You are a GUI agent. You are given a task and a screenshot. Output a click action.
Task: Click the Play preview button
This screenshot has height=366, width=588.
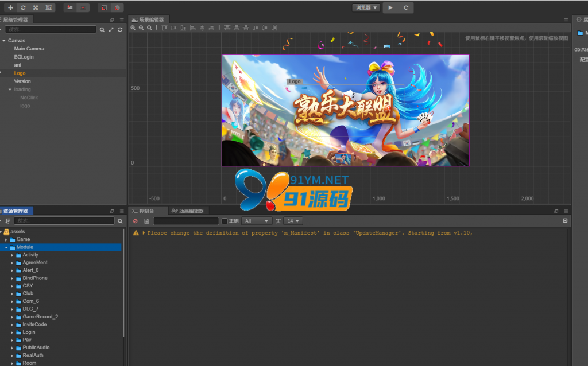tap(390, 7)
